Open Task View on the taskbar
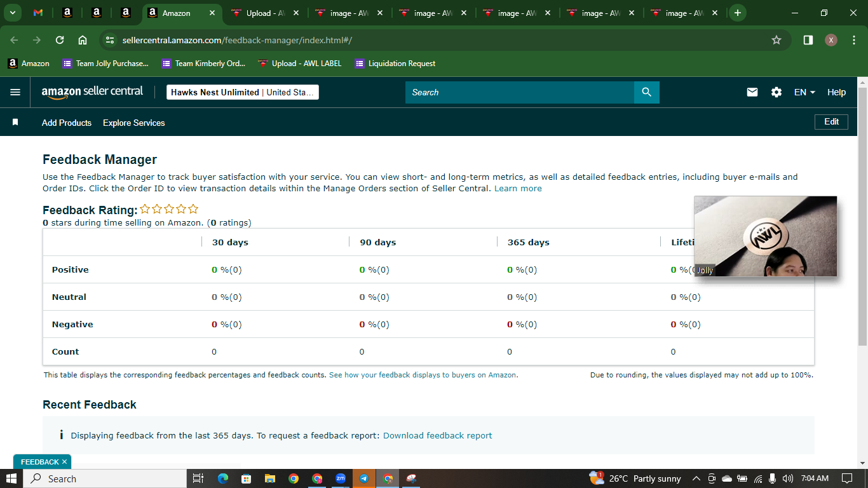The height and width of the screenshot is (488, 868). point(198,478)
